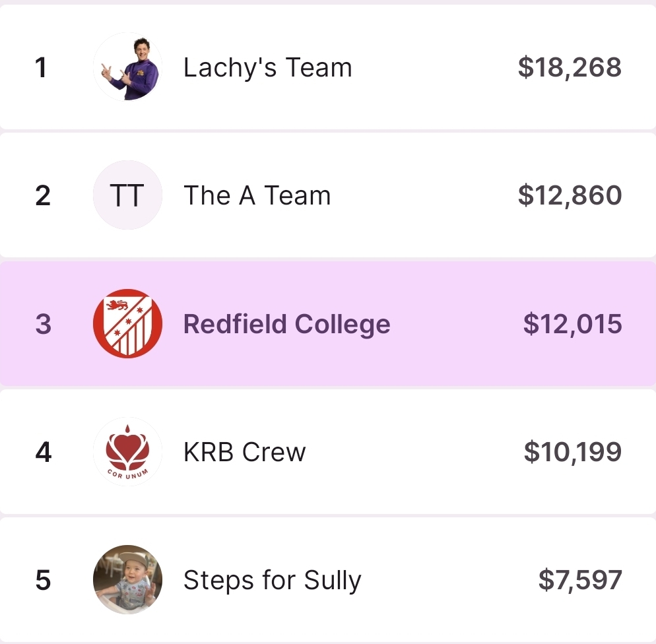The height and width of the screenshot is (644, 656).
Task: Click the $18,268 amount raised
Action: coord(570,67)
